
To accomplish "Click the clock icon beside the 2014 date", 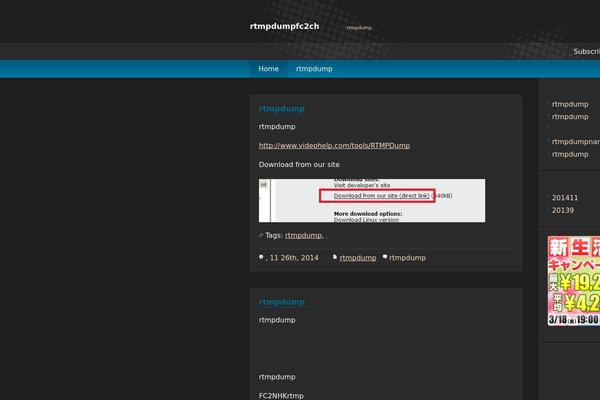I will click(261, 257).
